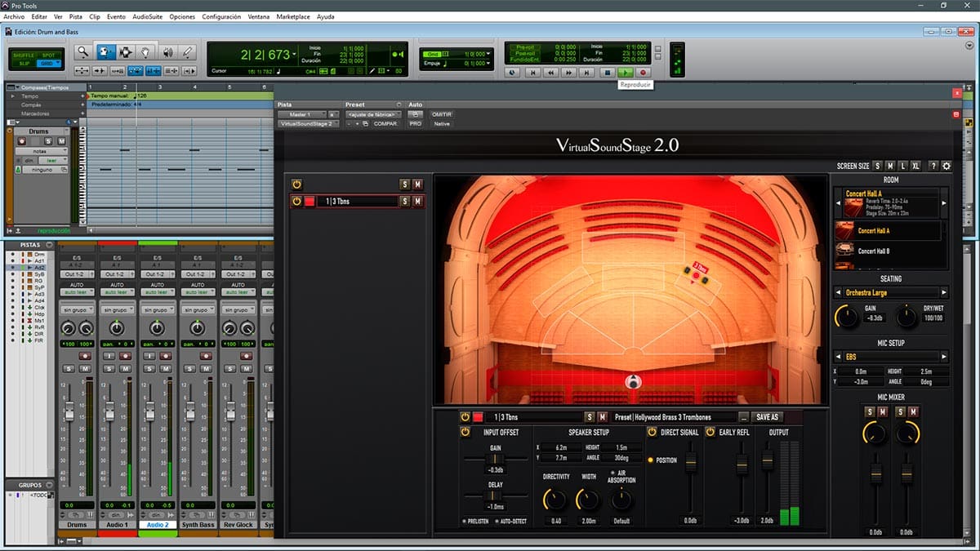Viewport: 980px width, 551px height.
Task: Click the Fast Forward transport button
Action: pyautogui.click(x=569, y=73)
